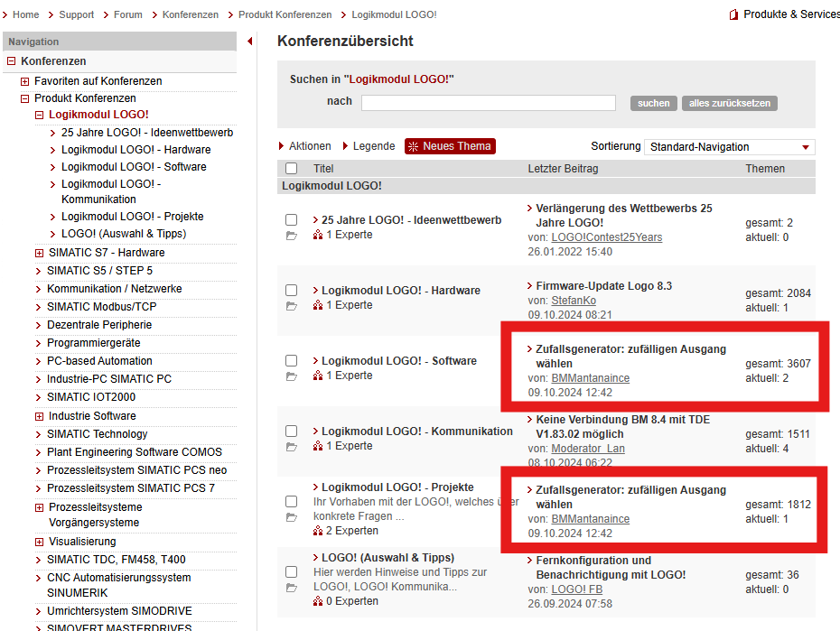
Task: Expand Prozessleitsysteme Vorgängersysteme node
Action: pyautogui.click(x=39, y=507)
